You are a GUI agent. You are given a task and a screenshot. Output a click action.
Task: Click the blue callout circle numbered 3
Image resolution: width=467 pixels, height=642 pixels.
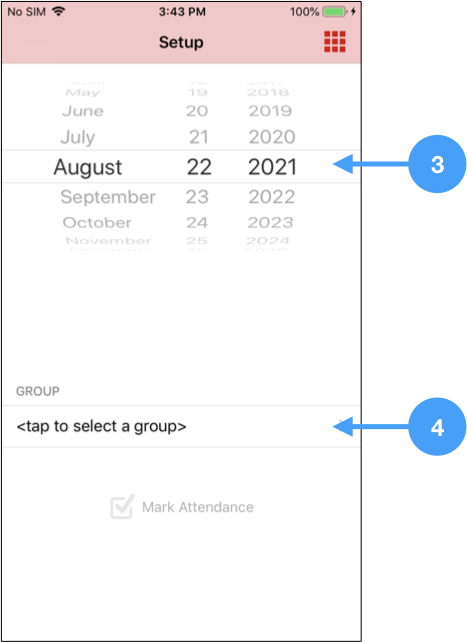pos(437,164)
